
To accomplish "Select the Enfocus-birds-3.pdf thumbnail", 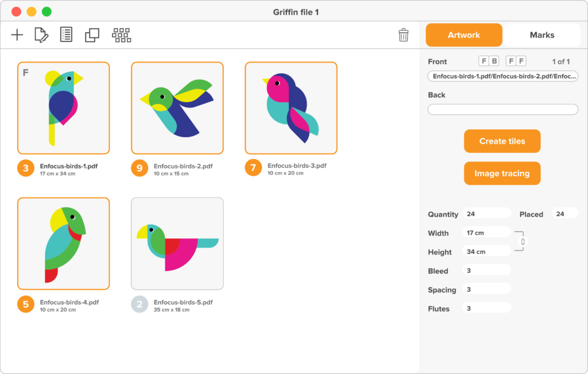I will (291, 108).
